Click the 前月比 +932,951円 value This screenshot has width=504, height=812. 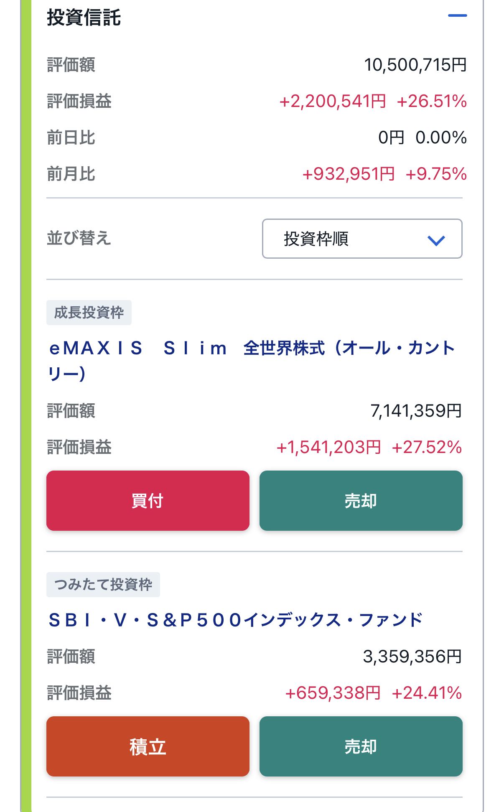pos(349,174)
